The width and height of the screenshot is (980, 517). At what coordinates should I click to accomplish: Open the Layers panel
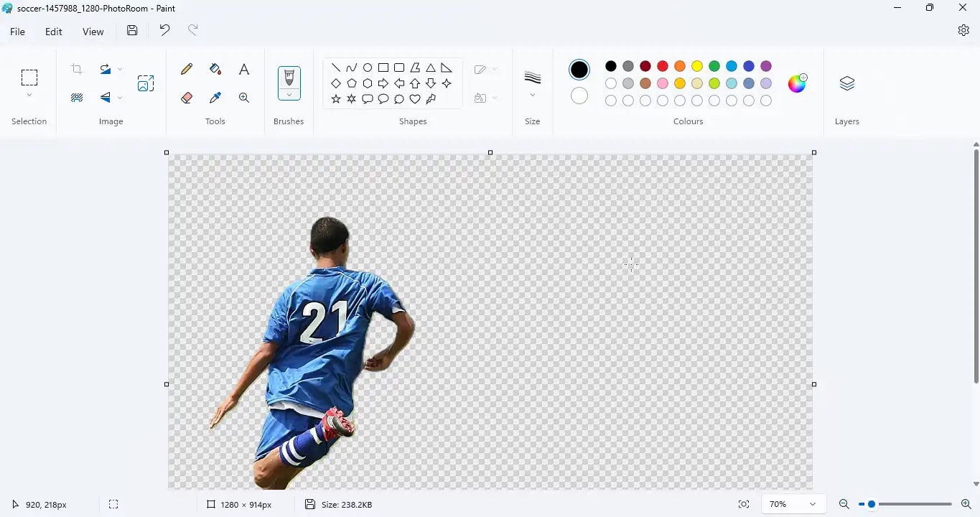tap(847, 83)
